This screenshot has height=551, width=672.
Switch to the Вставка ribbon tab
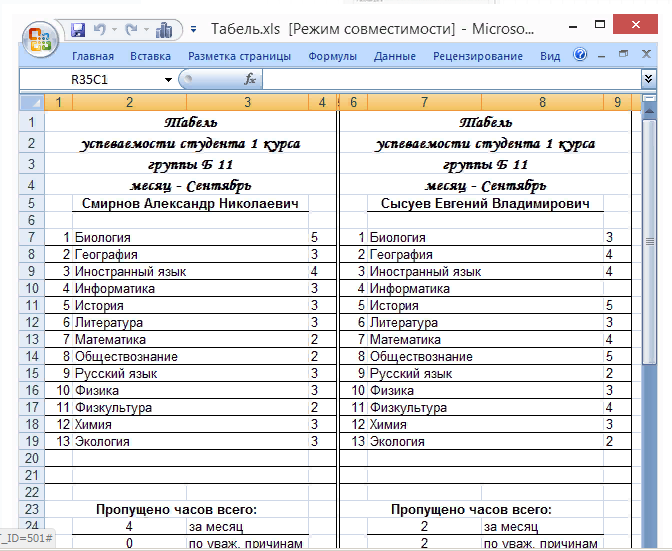pyautogui.click(x=150, y=57)
